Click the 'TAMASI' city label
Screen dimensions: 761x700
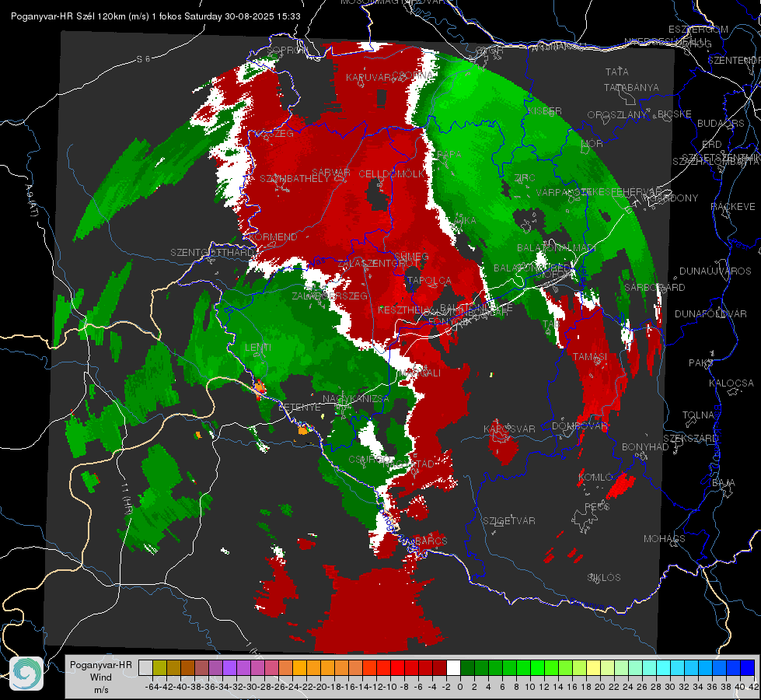(x=590, y=356)
